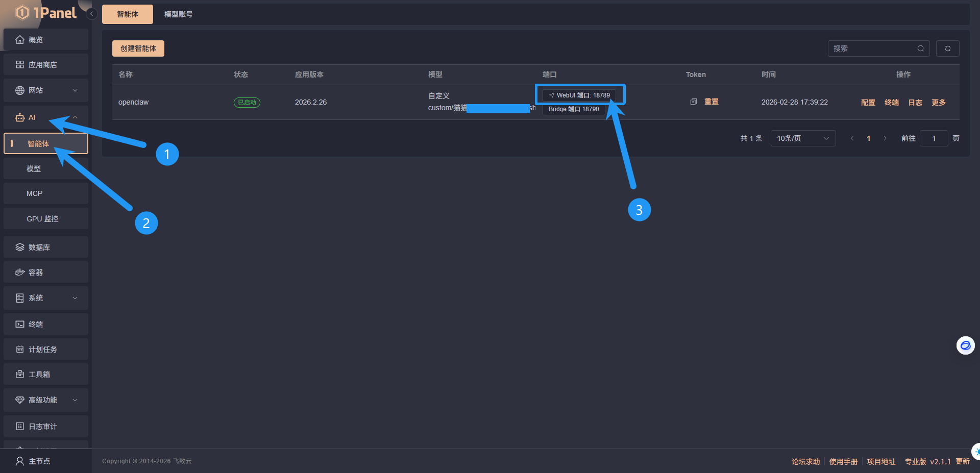Click the copy Token icon

pos(693,102)
